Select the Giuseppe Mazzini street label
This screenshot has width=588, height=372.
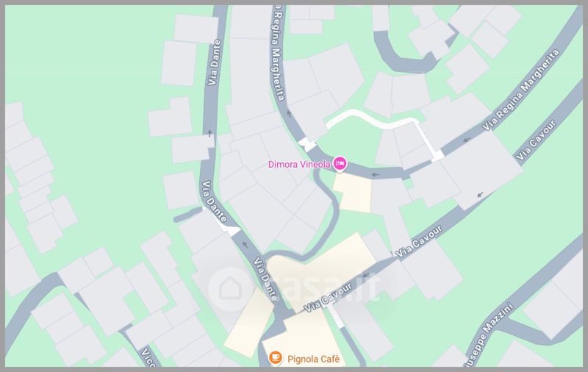[x=487, y=336]
